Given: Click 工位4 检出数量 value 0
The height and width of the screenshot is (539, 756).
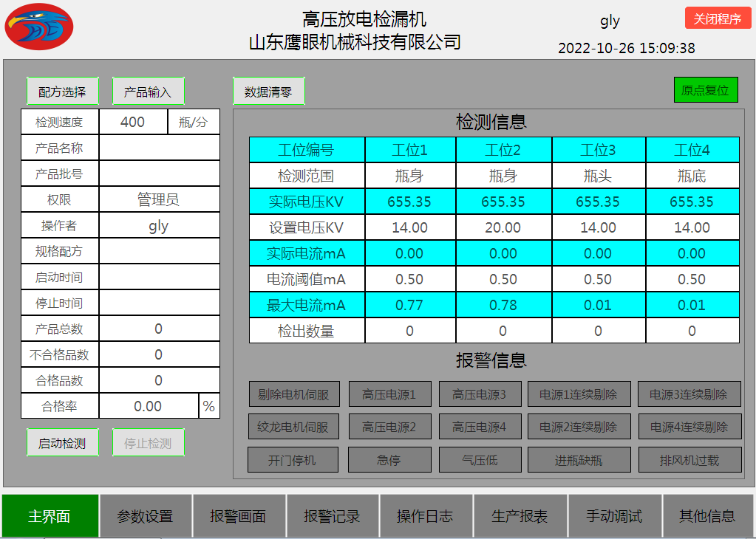Looking at the screenshot, I should point(693,331).
